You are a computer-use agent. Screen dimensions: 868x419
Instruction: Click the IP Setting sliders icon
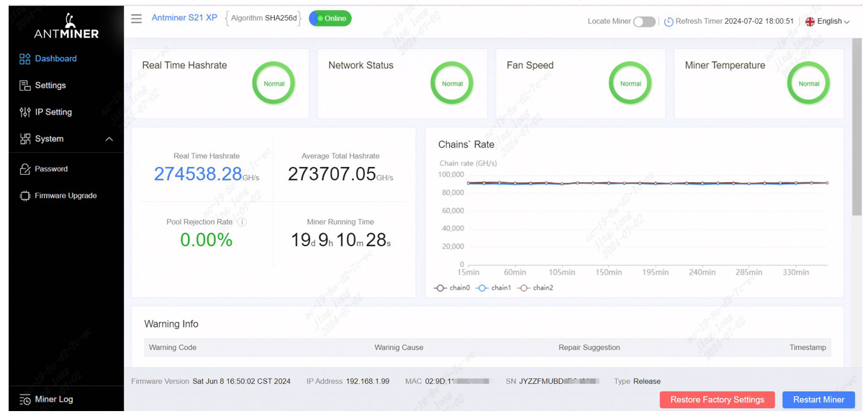coord(25,112)
